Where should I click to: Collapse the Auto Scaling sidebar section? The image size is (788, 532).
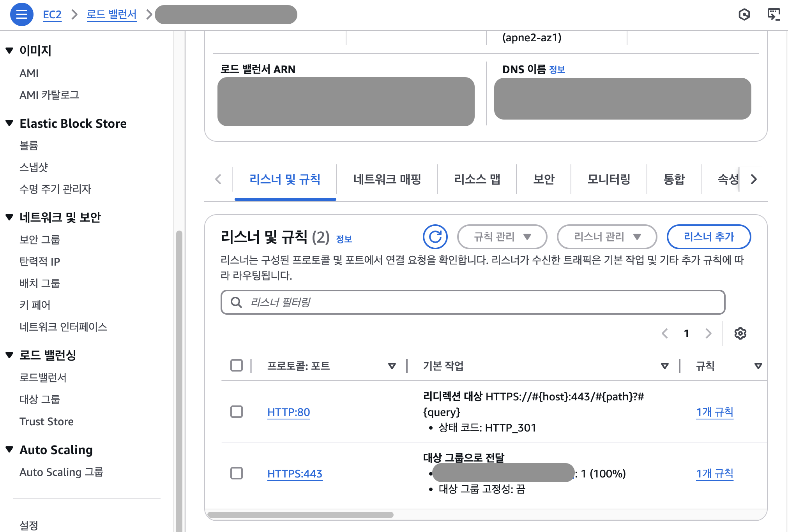[10, 449]
